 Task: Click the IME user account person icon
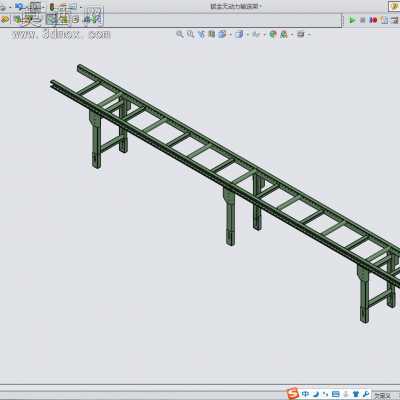click(346, 394)
